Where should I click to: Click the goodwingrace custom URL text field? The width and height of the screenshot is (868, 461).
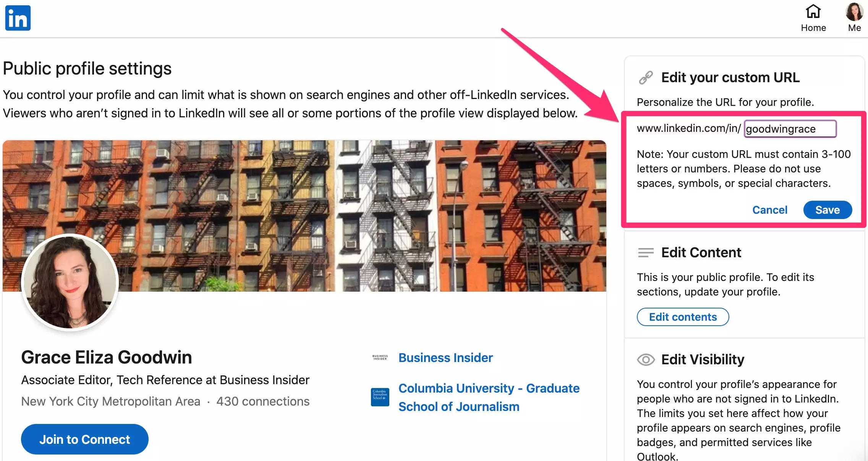coord(790,129)
